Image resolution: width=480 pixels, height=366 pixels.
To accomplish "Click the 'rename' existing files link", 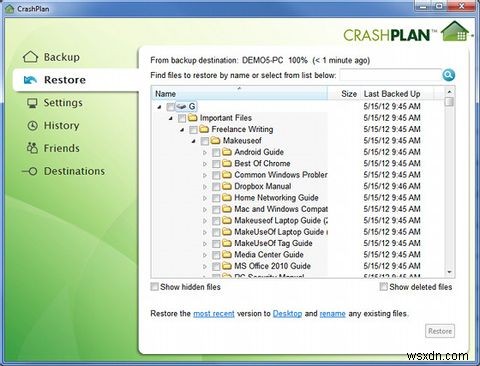I will pos(332,314).
